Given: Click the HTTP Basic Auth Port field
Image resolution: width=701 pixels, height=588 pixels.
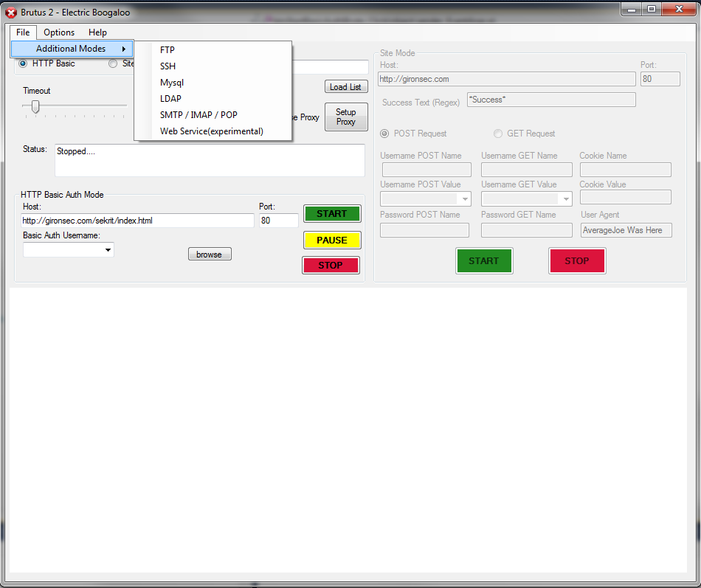Looking at the screenshot, I should (x=278, y=221).
